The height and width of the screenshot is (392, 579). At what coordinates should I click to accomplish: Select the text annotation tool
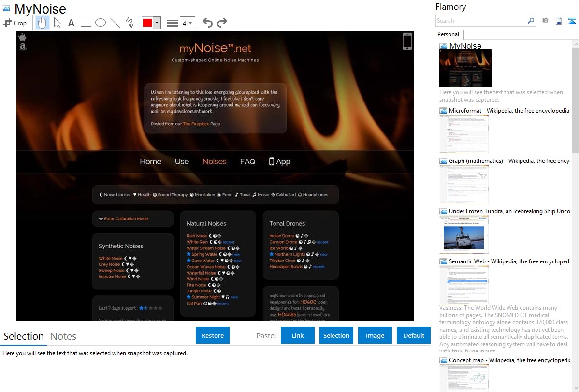pos(71,23)
